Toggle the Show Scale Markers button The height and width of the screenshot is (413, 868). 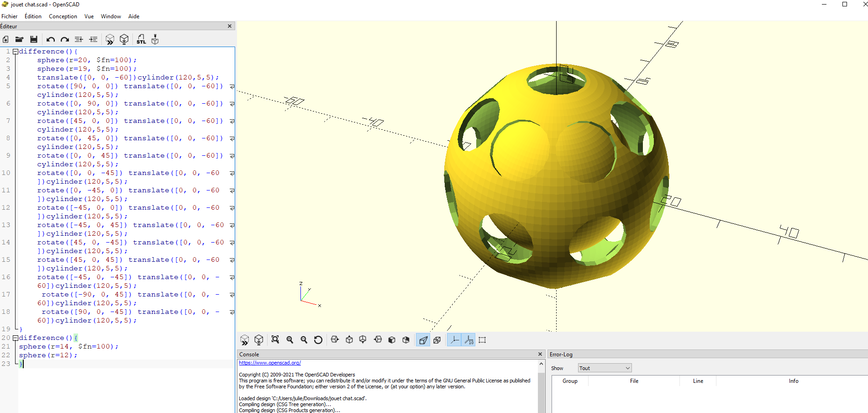coord(468,340)
